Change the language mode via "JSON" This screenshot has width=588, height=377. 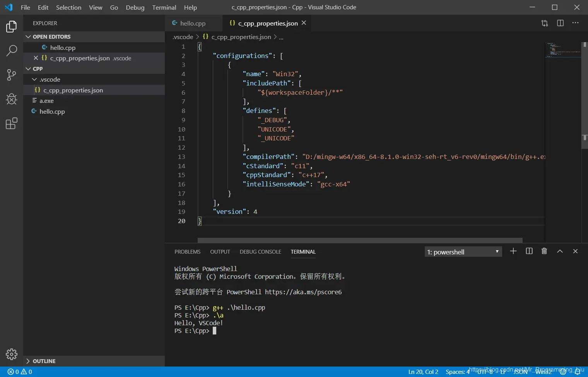click(x=521, y=372)
